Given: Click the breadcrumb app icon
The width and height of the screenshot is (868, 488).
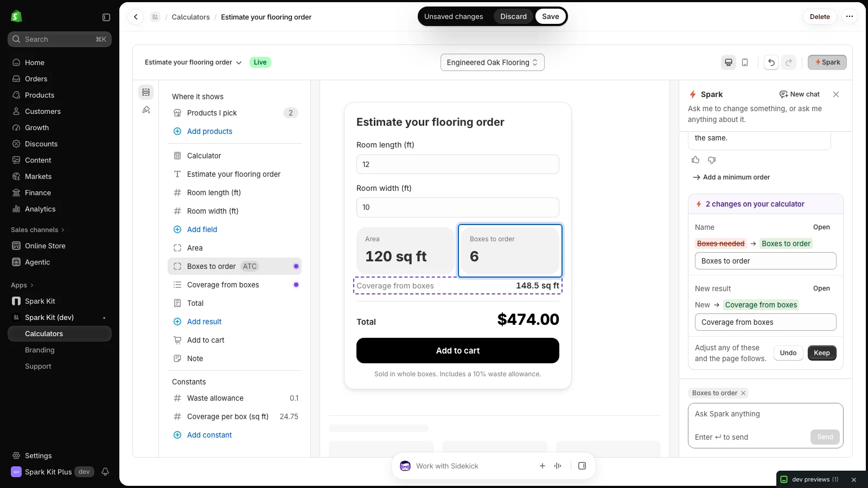Looking at the screenshot, I should click(155, 17).
